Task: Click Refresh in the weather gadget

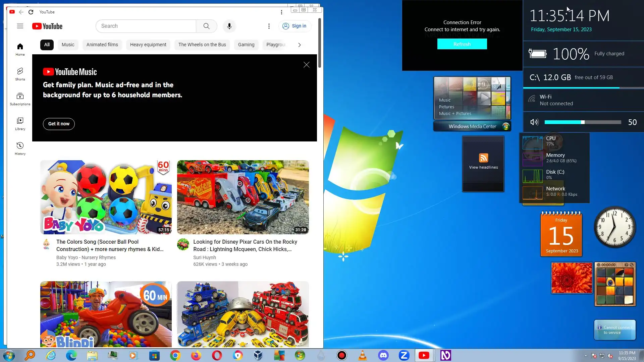Action: pyautogui.click(x=462, y=44)
